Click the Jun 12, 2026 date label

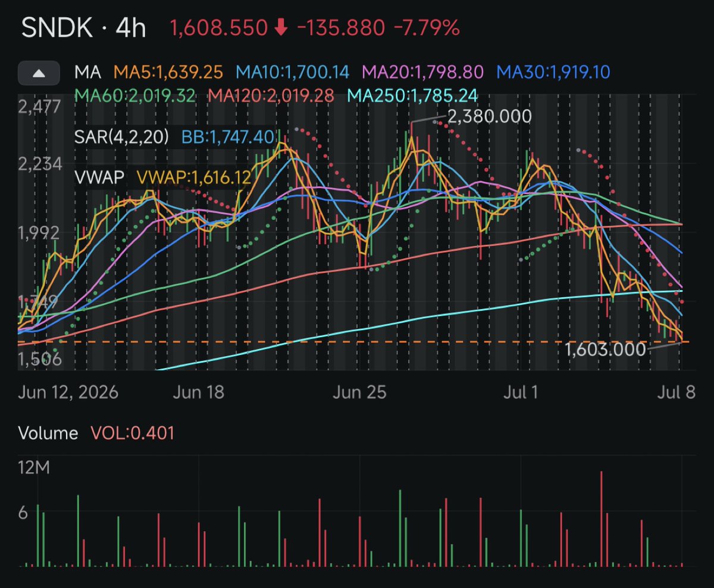[x=68, y=393]
